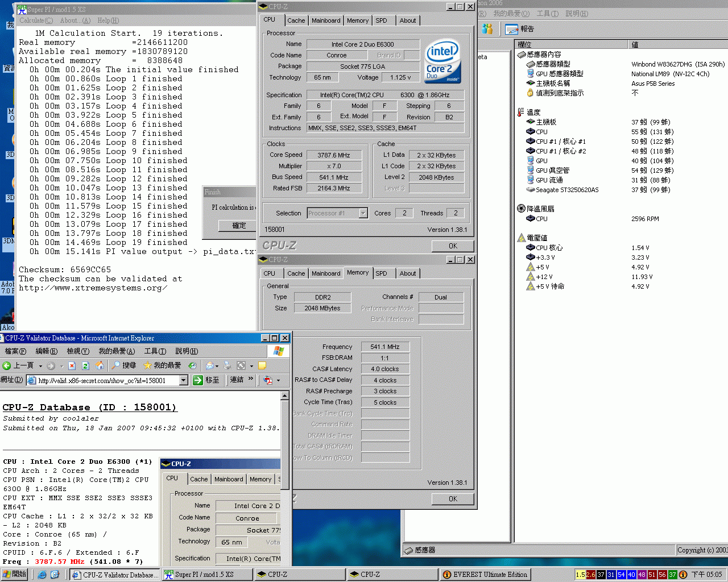The width and height of the screenshot is (728, 582).
Task: Click IE vertical scrollbar up arrow
Action: coord(285,396)
